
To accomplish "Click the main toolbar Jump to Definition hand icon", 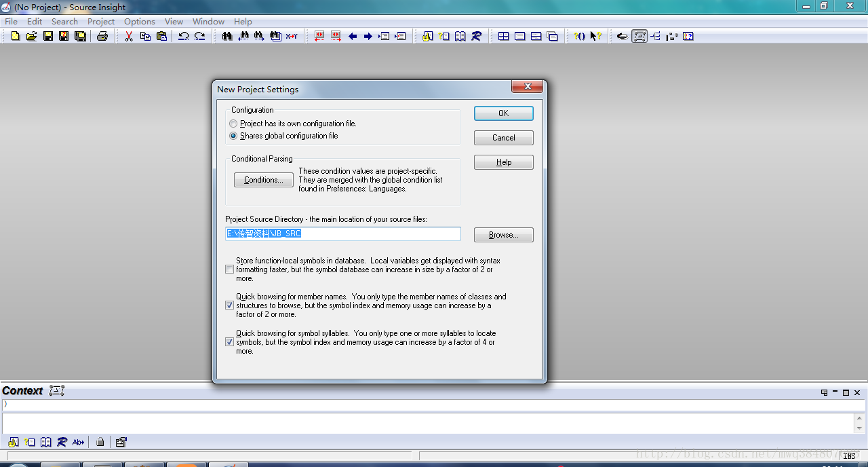I will pyautogui.click(x=428, y=36).
